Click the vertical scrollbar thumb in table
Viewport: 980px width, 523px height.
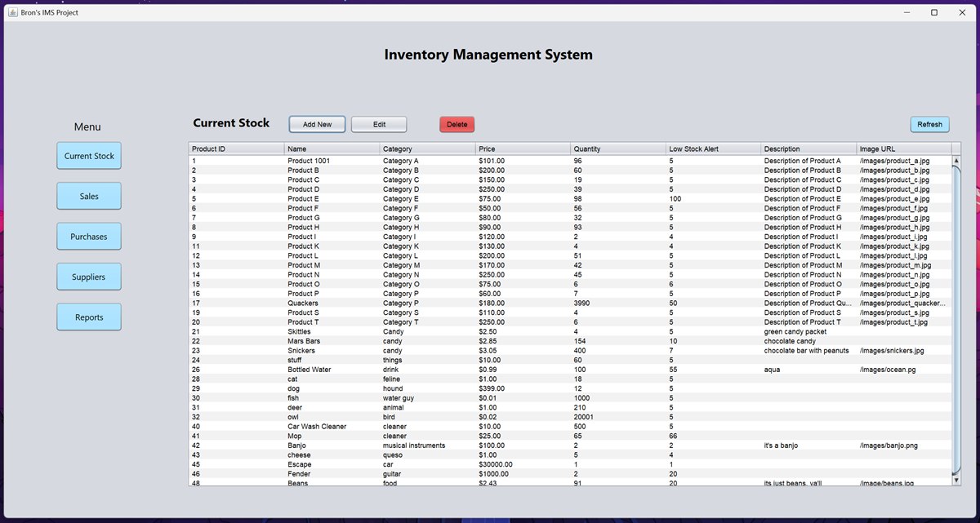[957, 318]
